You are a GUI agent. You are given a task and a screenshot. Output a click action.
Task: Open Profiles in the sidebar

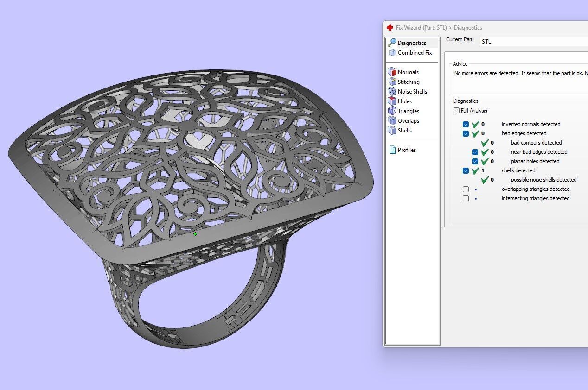point(407,150)
